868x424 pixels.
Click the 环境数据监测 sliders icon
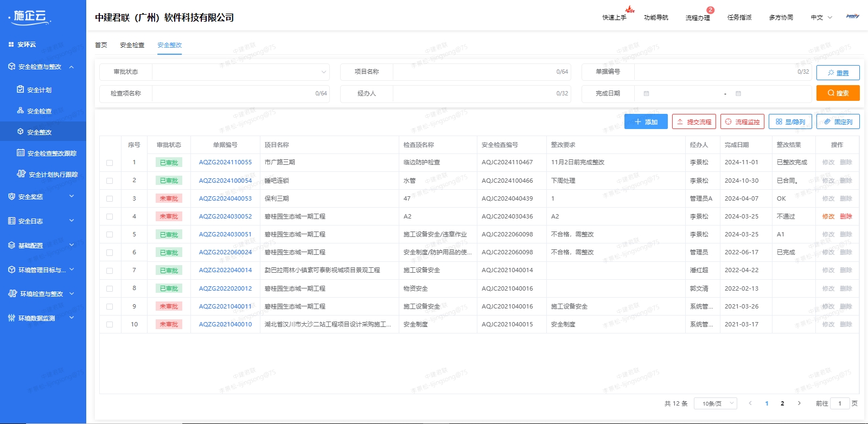point(12,318)
